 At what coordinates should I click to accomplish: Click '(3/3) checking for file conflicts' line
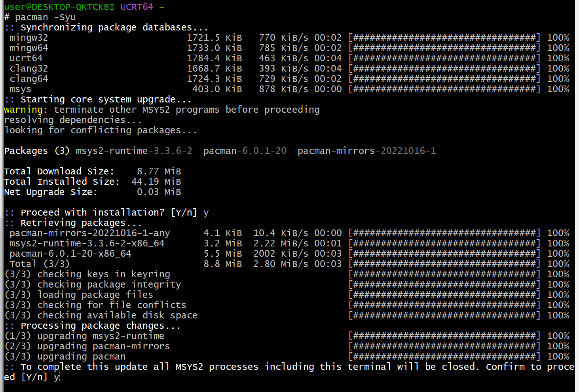pos(95,305)
